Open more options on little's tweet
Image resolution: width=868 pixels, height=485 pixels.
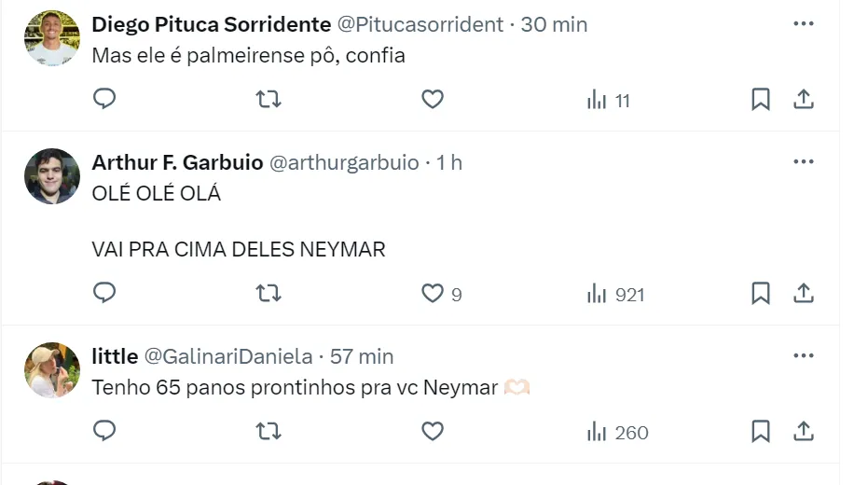(x=804, y=356)
